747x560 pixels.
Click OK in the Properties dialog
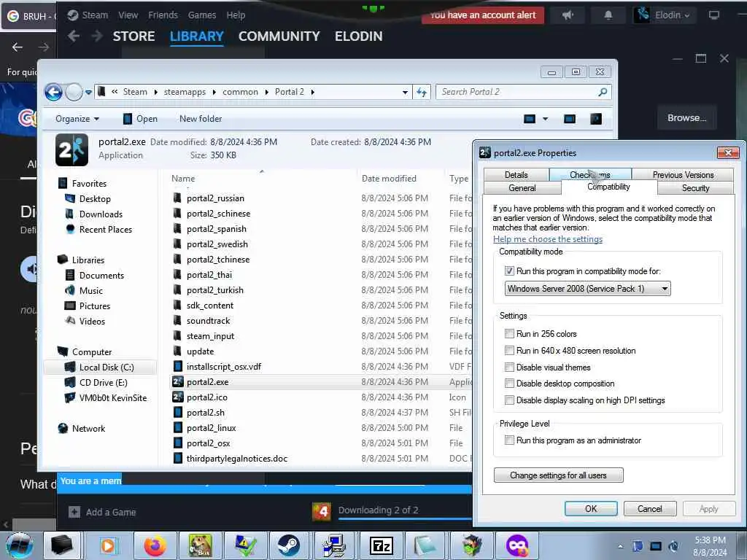pyautogui.click(x=591, y=508)
